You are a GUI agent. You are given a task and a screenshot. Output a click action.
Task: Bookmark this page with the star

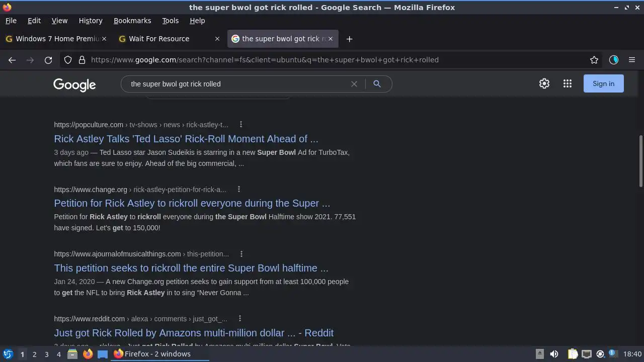(594, 60)
